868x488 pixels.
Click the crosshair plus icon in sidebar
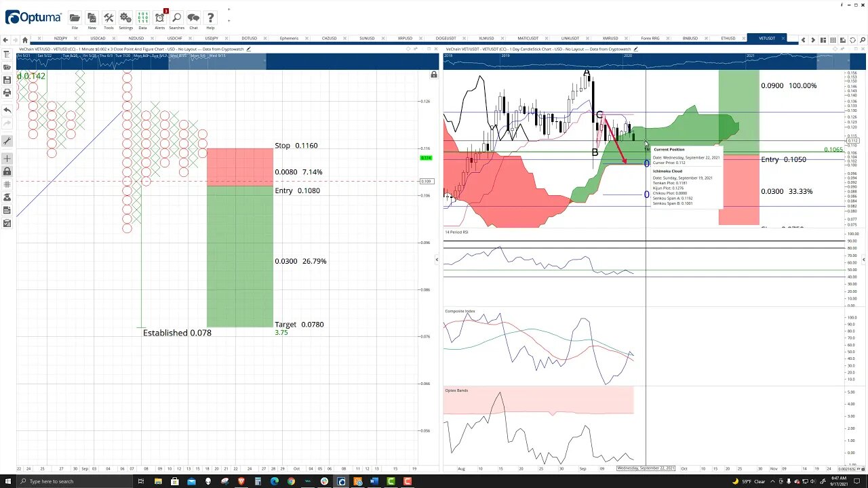tap(6, 159)
